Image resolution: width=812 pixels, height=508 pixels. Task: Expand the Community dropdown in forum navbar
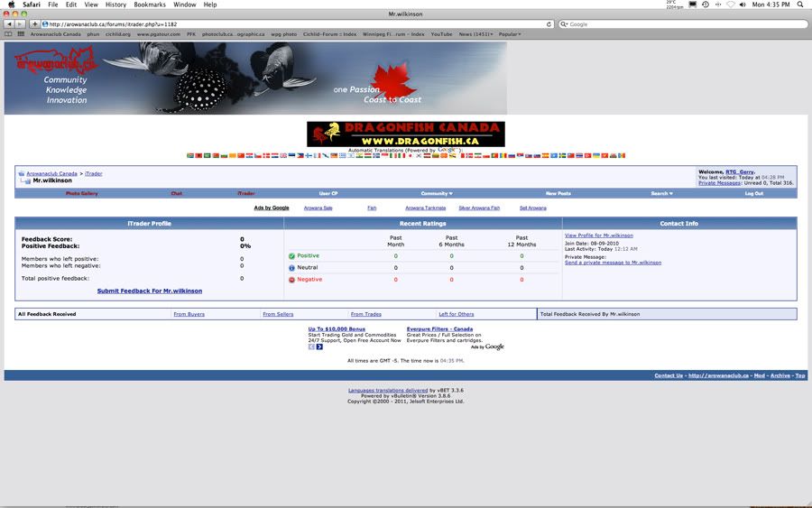(437, 193)
